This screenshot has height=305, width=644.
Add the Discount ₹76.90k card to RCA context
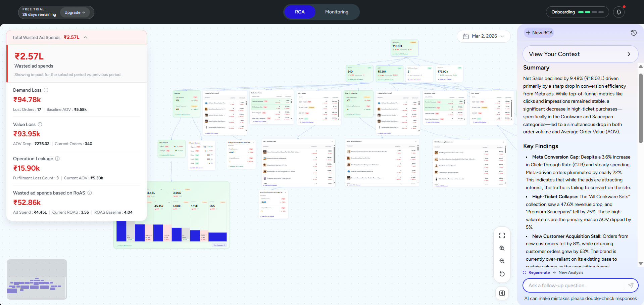click(445, 80)
